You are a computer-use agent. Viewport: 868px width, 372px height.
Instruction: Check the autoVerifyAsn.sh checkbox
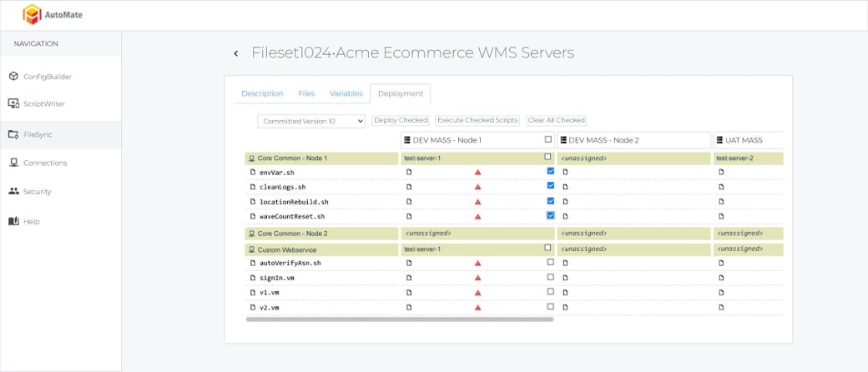coord(550,262)
